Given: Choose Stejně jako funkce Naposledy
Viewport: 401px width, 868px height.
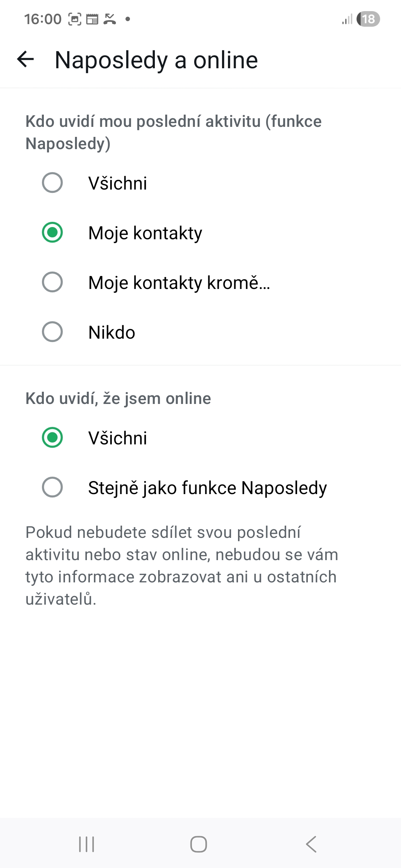Looking at the screenshot, I should coord(52,487).
